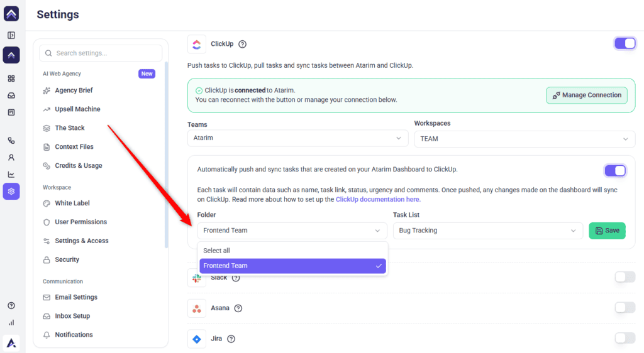
Task: Click the highlighted arrow icon in left rail
Action: coord(11,55)
